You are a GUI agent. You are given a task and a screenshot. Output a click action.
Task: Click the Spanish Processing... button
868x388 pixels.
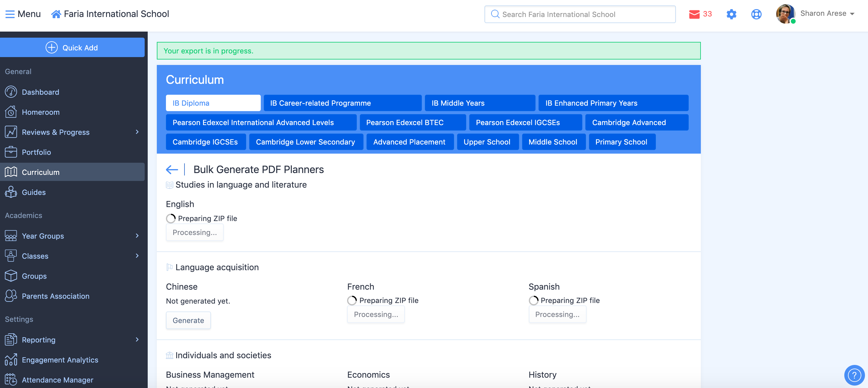click(557, 314)
